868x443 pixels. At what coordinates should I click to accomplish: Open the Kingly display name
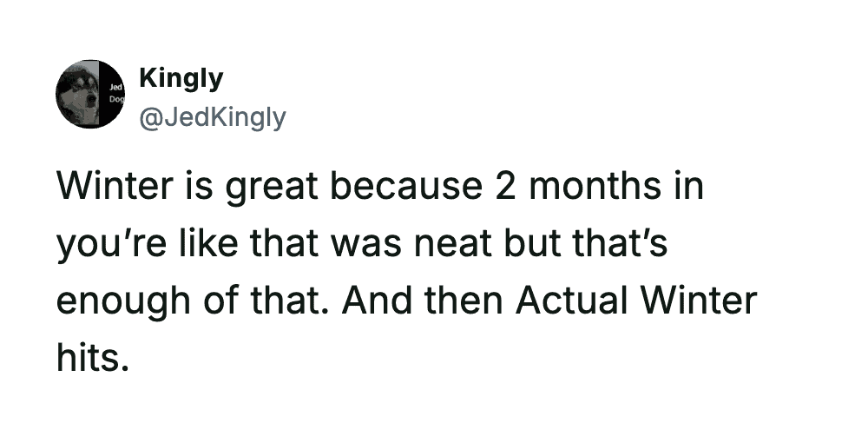pos(181,79)
